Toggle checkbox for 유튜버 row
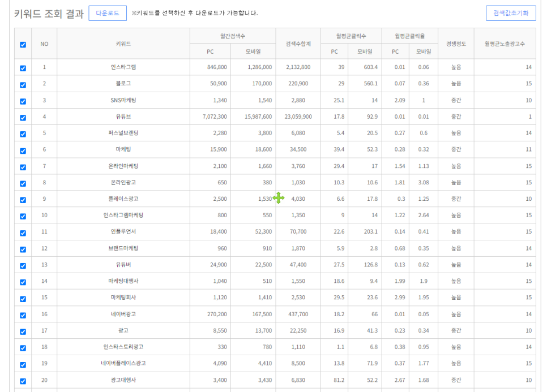The image size is (547, 392). pos(23,266)
